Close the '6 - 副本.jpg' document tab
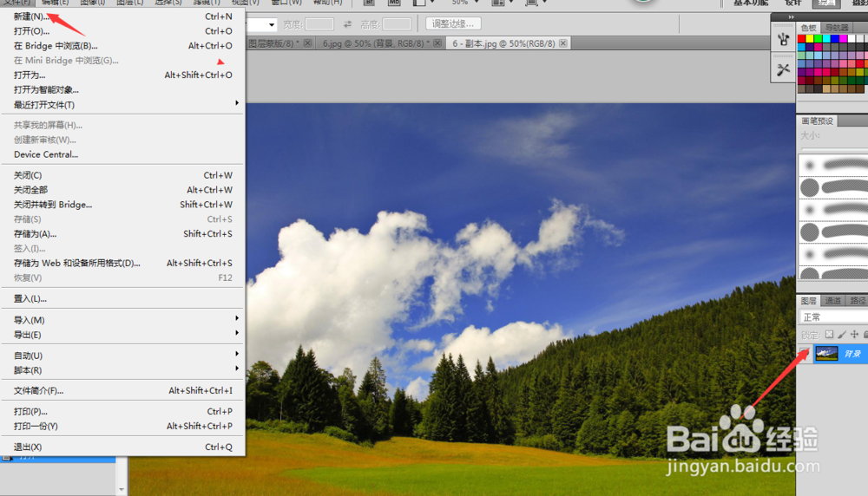Viewport: 868px width, 496px height. pos(563,43)
